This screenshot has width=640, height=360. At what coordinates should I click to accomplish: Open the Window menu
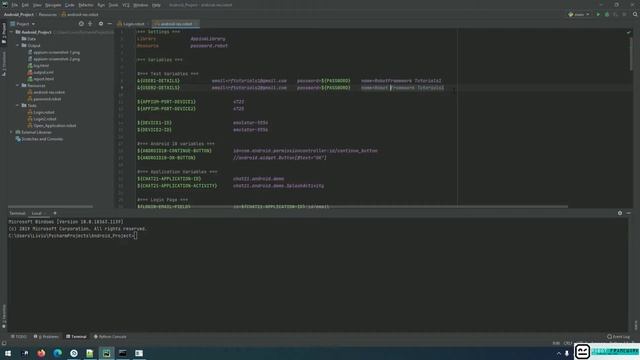(140, 5)
